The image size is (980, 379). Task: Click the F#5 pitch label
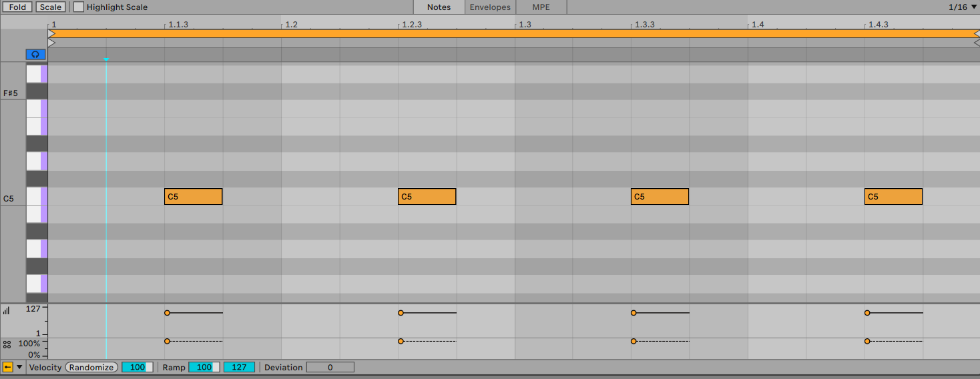pyautogui.click(x=10, y=93)
